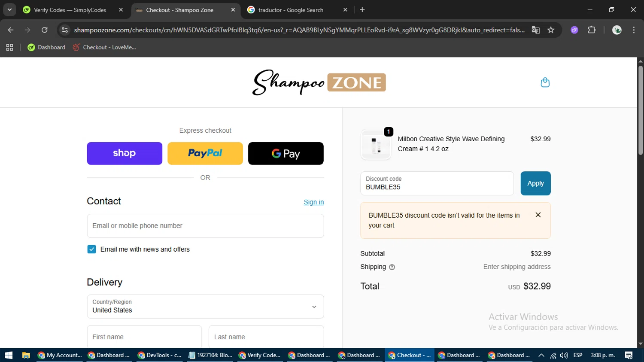
Task: Click Enter shipping address text
Action: pyautogui.click(x=517, y=267)
